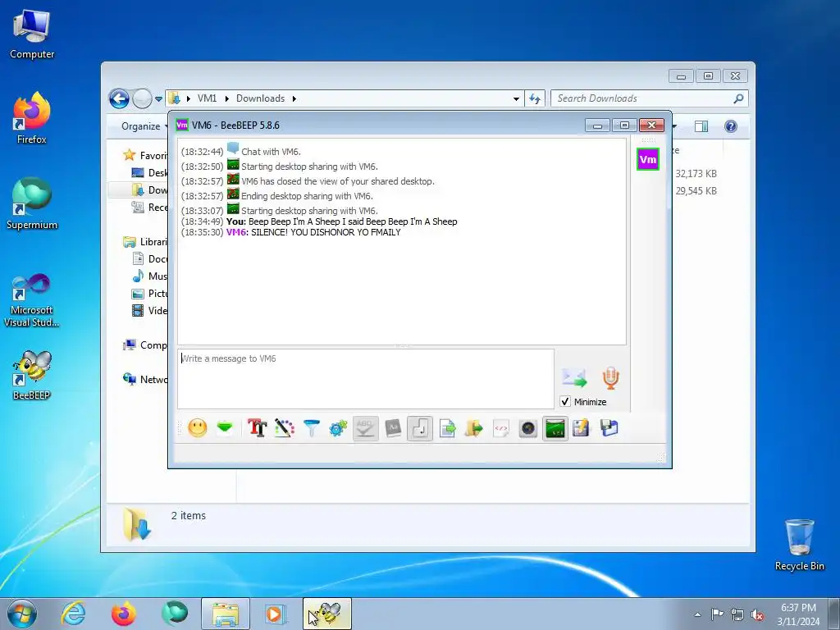Viewport: 840px width, 630px height.
Task: Click 'Ending desktop sharing with VM6.' line
Action: tap(307, 196)
